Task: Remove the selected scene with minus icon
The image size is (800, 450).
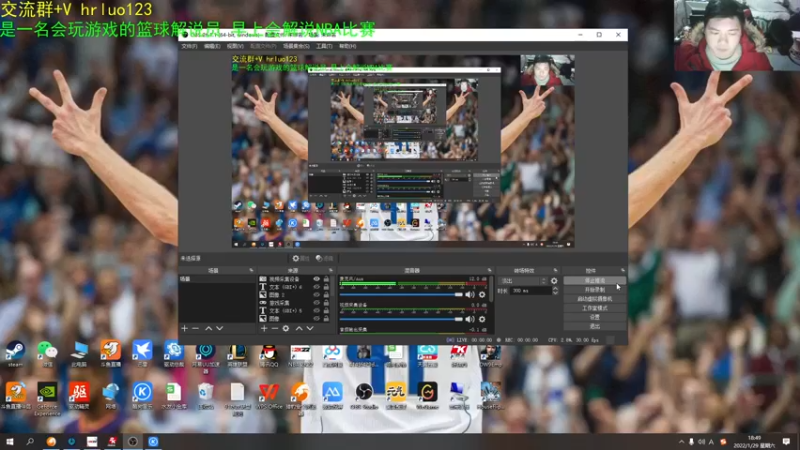Action: click(195, 329)
